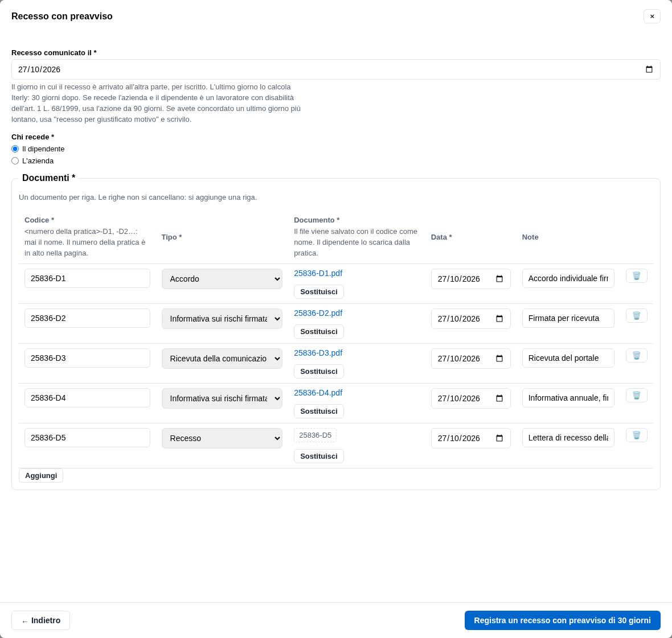Replace the 25836-D4 document file
Viewport: 672px width, 638px height.
click(x=319, y=411)
